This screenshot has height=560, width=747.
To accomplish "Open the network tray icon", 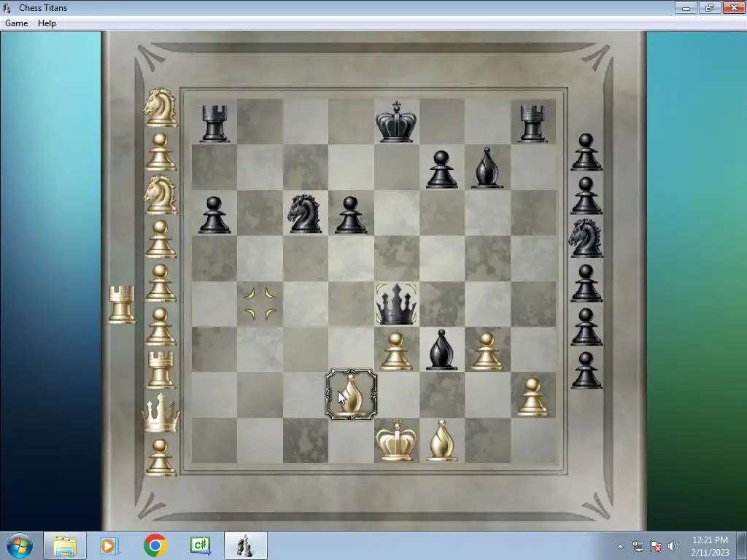I will tap(638, 546).
